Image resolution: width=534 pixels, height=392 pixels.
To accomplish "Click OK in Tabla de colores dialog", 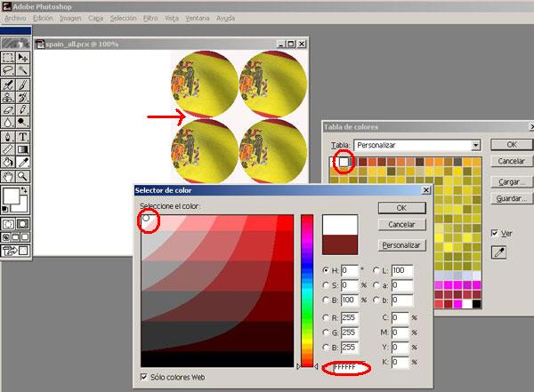I will point(512,145).
